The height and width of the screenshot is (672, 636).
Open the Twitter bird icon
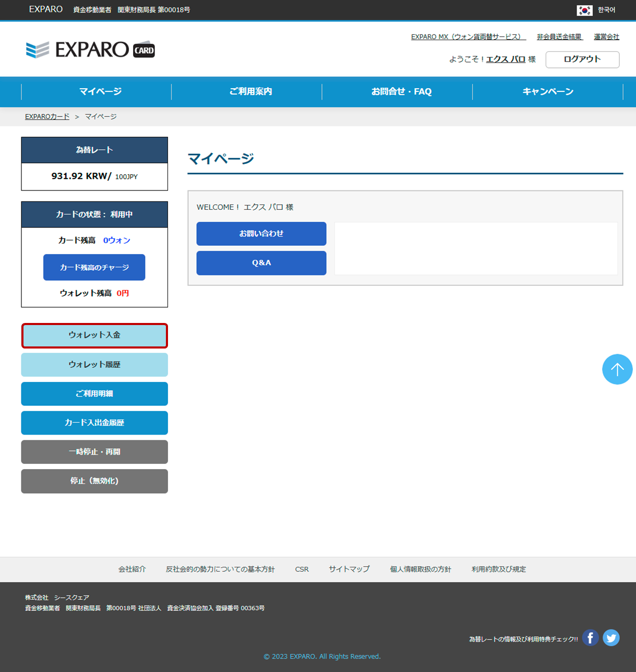pos(611,638)
